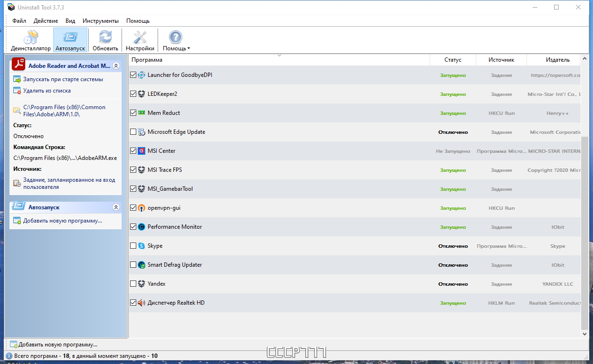Click the info icon in status bar

click(x=9, y=355)
